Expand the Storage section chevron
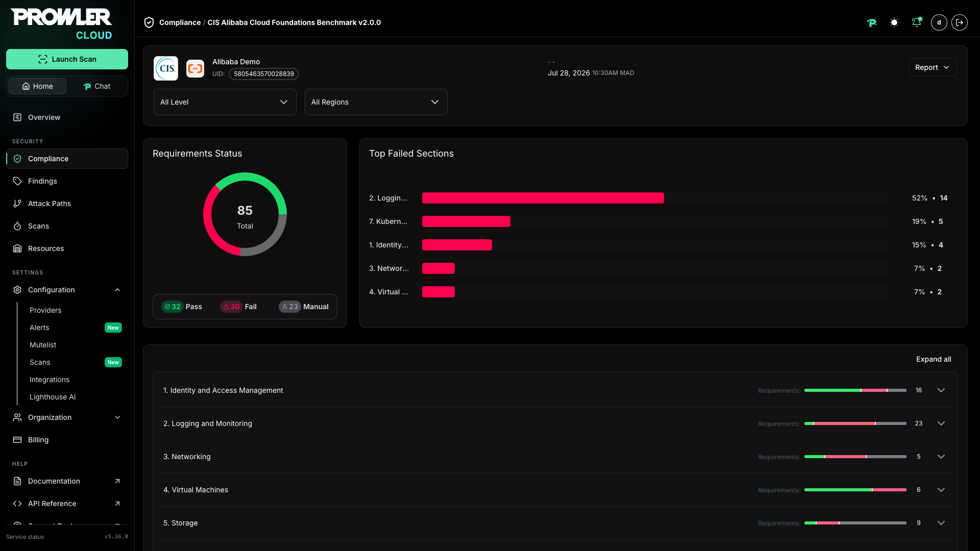This screenshot has width=980, height=551. [941, 523]
